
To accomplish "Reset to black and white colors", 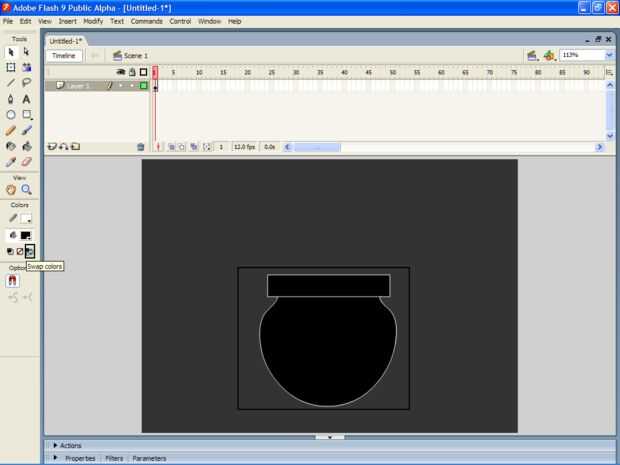I will [10, 251].
